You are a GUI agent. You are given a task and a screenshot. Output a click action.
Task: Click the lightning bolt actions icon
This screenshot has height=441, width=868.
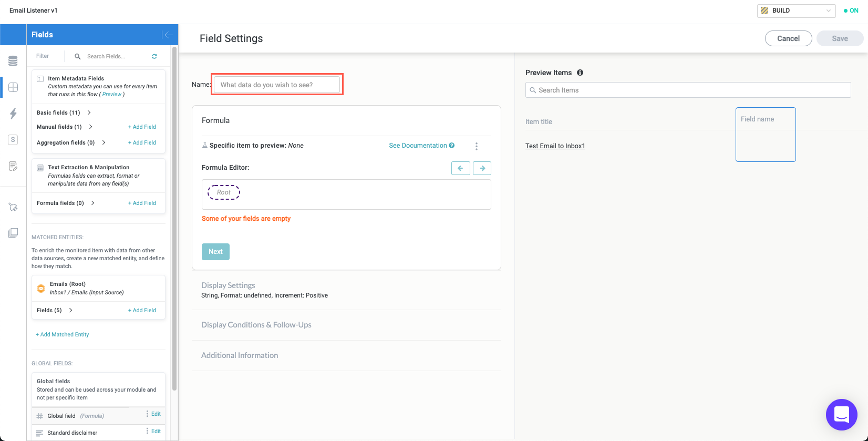[13, 113]
